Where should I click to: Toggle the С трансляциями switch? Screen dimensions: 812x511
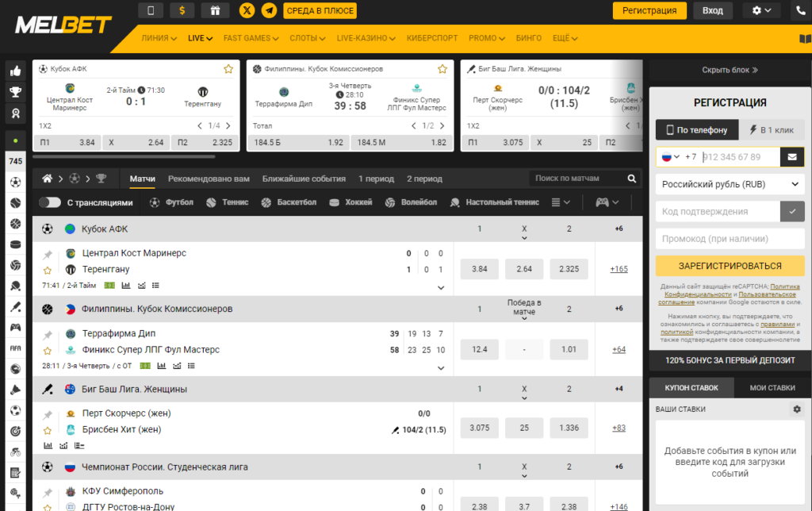[50, 202]
